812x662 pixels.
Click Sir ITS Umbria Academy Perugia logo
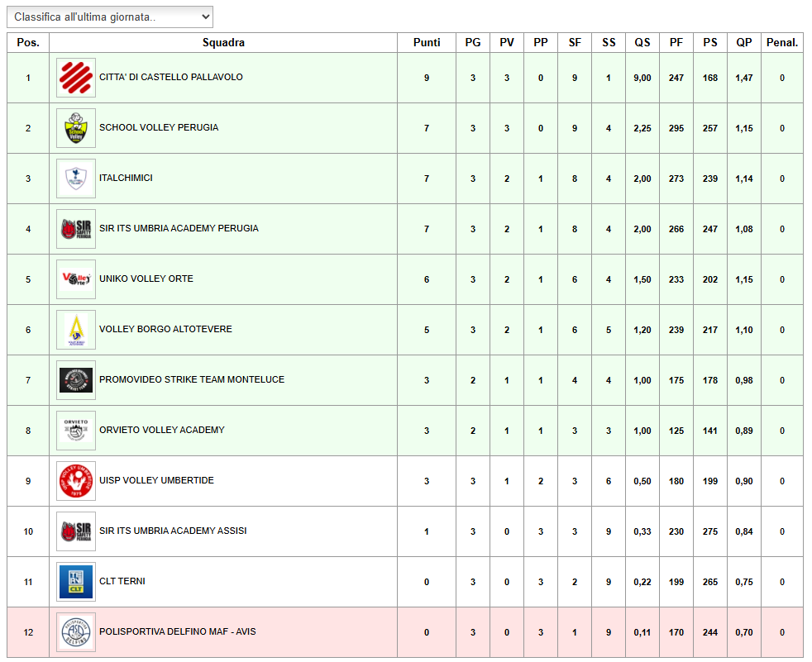click(75, 229)
